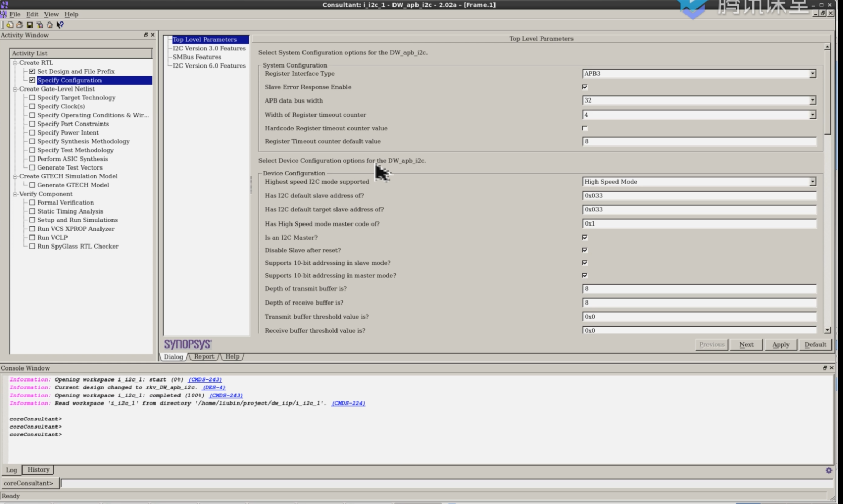This screenshot has width=843, height=504.
Task: Open Highest speed I2C mode dropdown
Action: pyautogui.click(x=812, y=182)
